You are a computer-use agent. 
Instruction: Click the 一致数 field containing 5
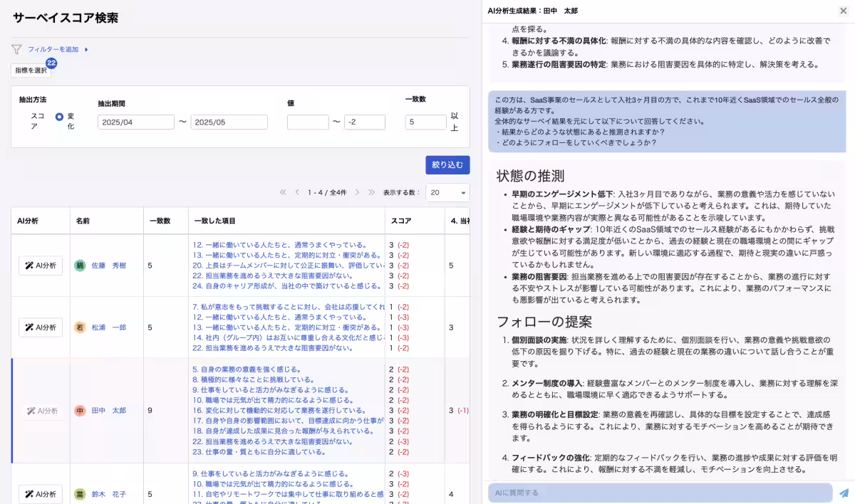pos(425,122)
